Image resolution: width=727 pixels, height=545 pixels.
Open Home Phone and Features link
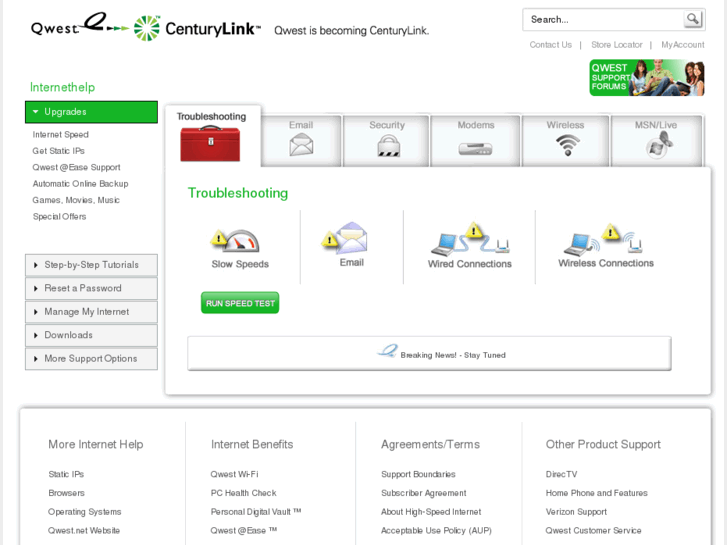click(x=597, y=493)
